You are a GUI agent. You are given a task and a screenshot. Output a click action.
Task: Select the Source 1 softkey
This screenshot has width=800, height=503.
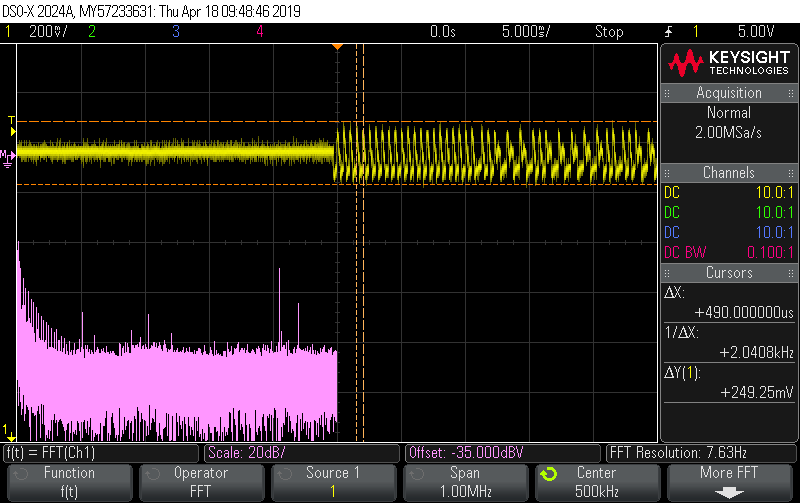click(x=333, y=482)
